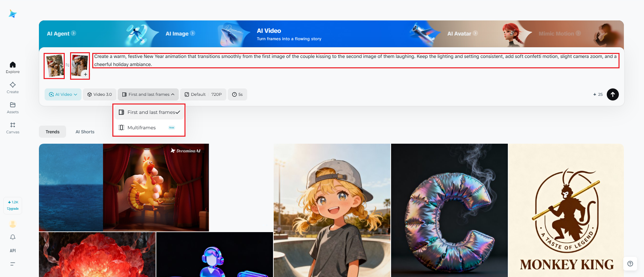
Task: Select the last frame image thumbnail
Action: coord(79,65)
